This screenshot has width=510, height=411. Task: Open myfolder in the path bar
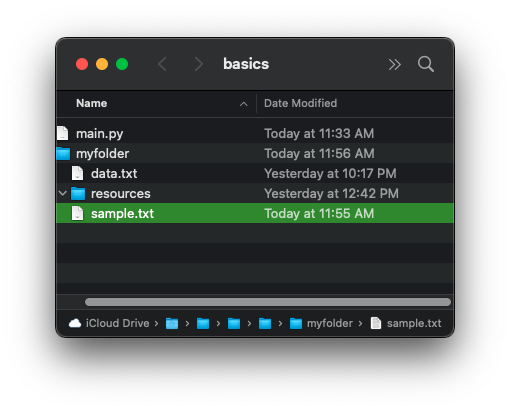[321, 323]
